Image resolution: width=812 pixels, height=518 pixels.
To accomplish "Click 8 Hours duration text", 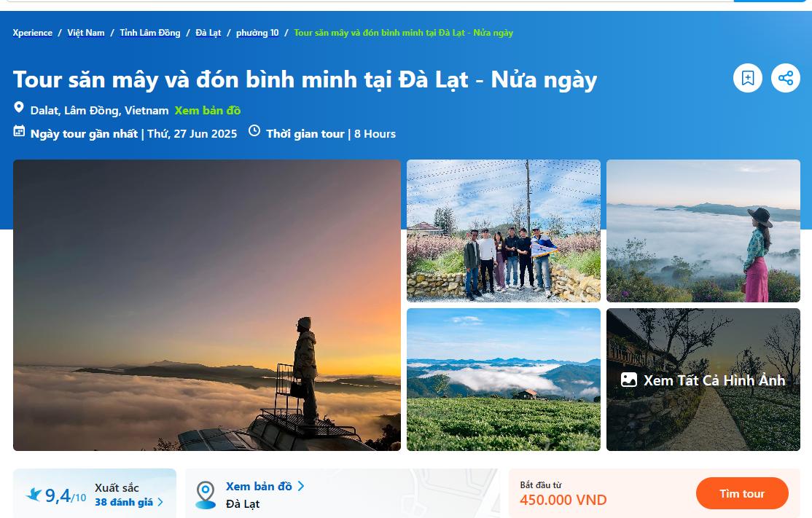I will pos(375,133).
